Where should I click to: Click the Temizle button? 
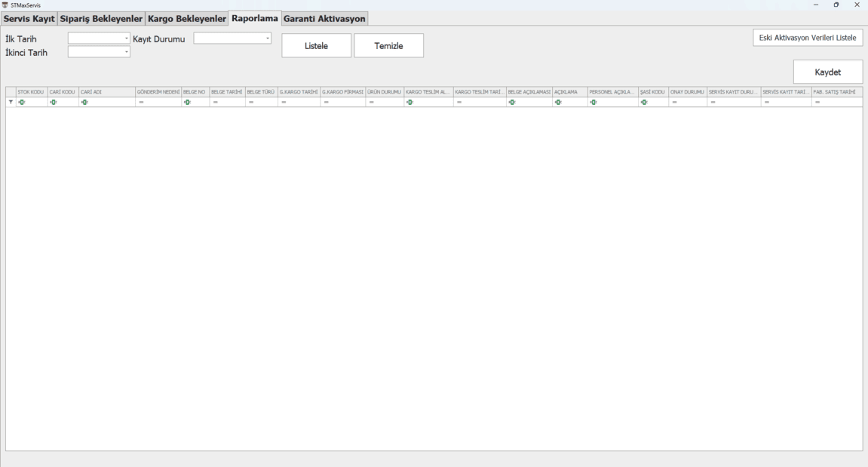coord(388,45)
